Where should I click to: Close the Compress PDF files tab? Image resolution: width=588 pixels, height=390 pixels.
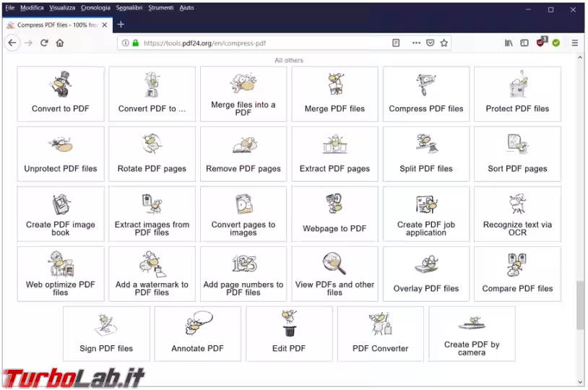click(x=105, y=25)
